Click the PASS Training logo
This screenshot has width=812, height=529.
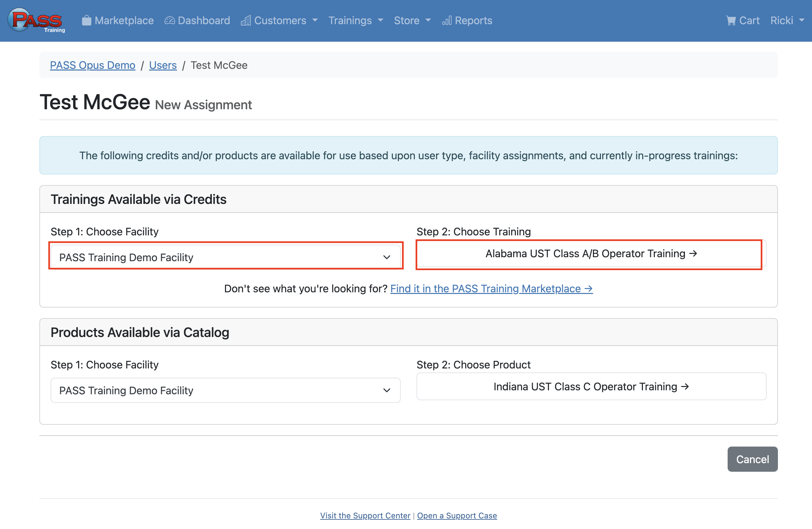pos(36,21)
